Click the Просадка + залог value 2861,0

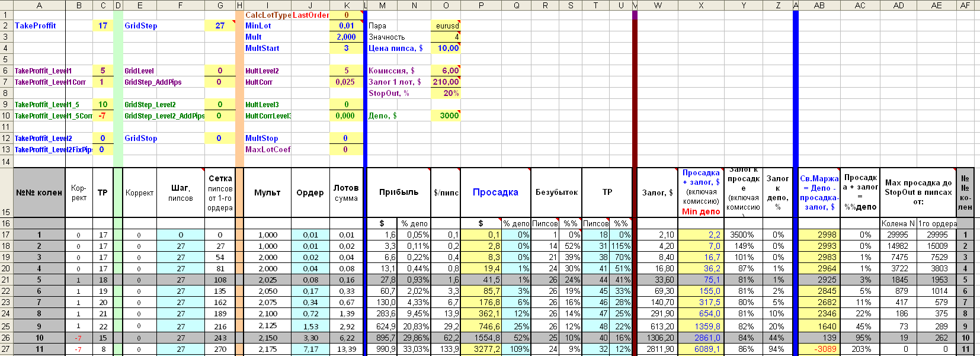[701, 338]
